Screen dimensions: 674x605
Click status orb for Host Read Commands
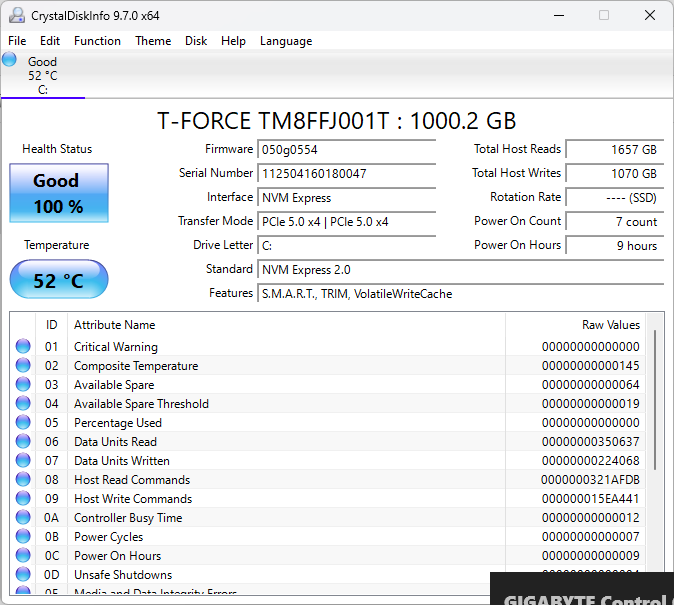23,479
